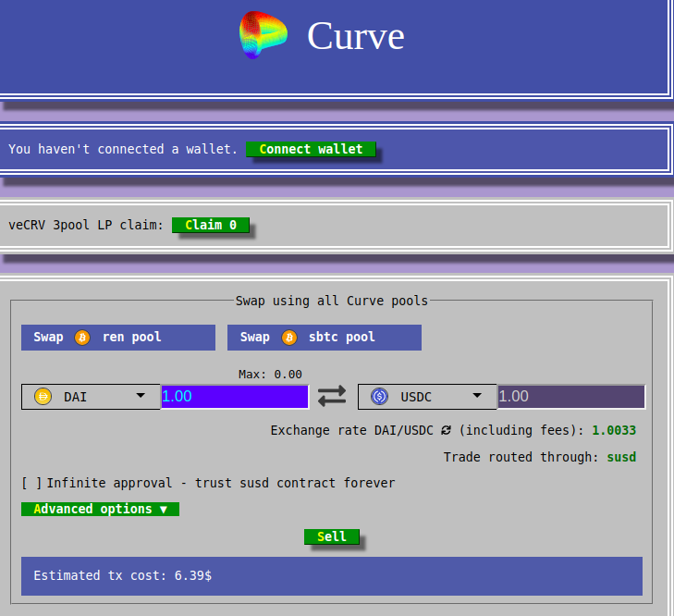Viewport: 674px width, 616px height.
Task: Open the DAI token dropdown arrow
Action: pyautogui.click(x=141, y=396)
